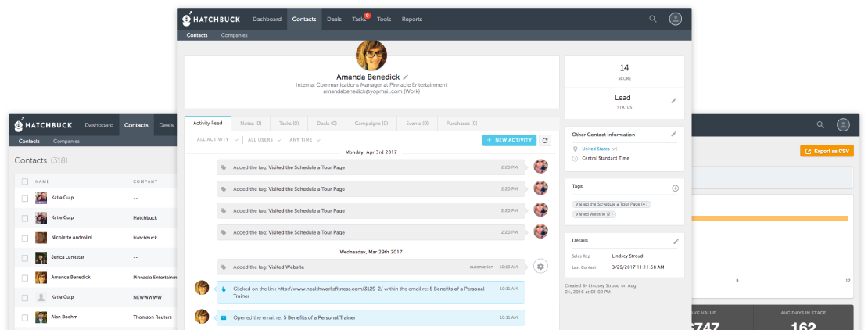
Task: Check the first Katie Culp row checkbox
Action: (x=25, y=198)
